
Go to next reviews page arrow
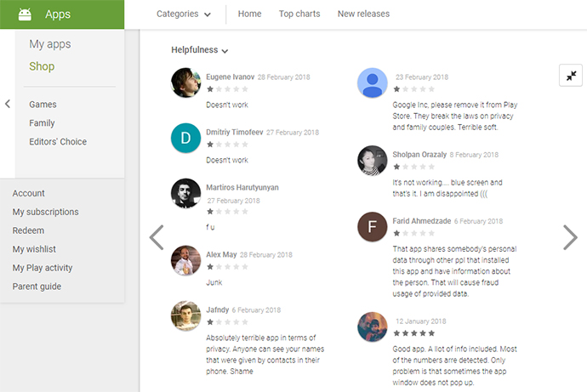tap(569, 237)
